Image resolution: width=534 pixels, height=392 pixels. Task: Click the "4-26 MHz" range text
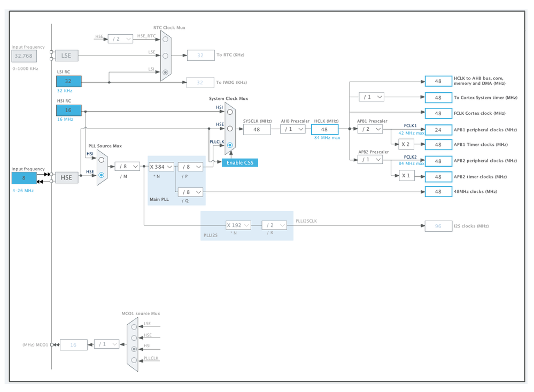pos(23,191)
